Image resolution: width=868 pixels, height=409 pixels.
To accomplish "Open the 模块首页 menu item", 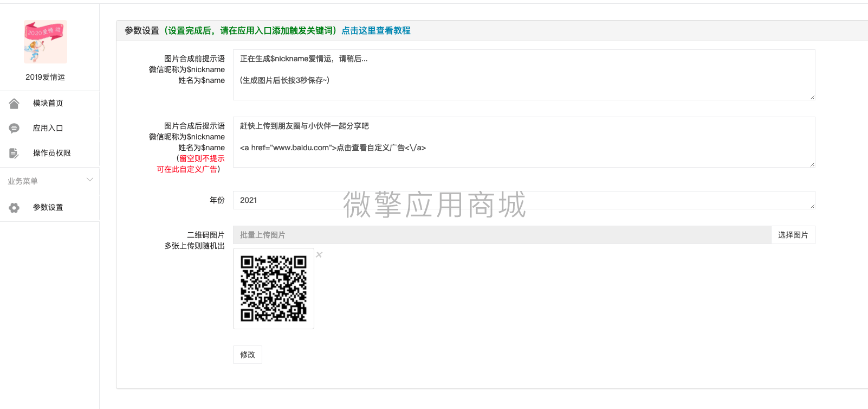I will point(49,103).
